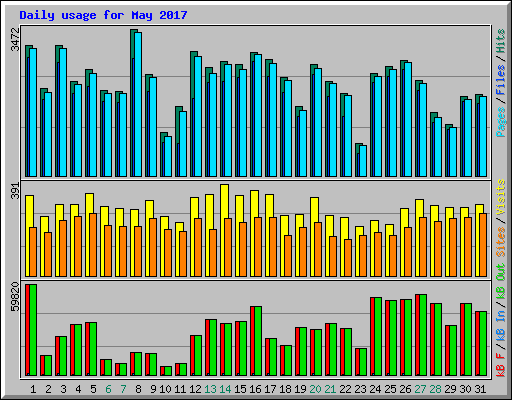Click the green kB Out bar for day 16
512x400 pixels.
coord(258,341)
